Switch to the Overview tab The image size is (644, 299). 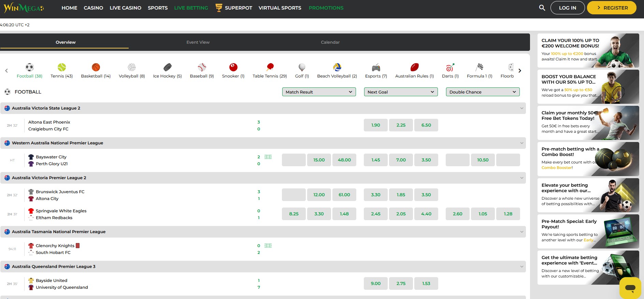pyautogui.click(x=66, y=42)
